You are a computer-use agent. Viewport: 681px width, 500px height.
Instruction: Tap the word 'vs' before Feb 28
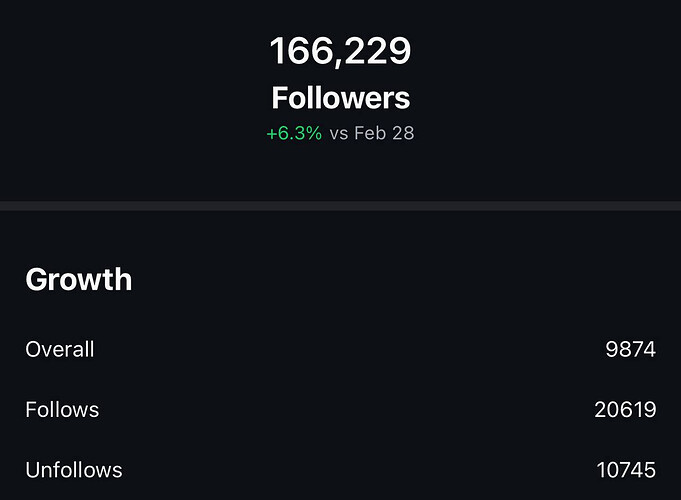point(339,134)
